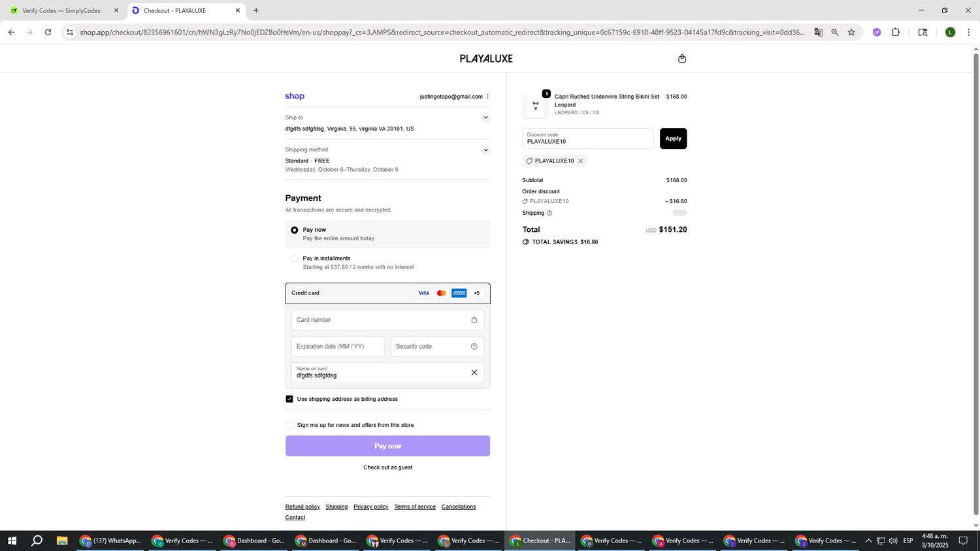Viewport: 980px width, 551px height.
Task: Open translate page icon
Action: (x=818, y=32)
